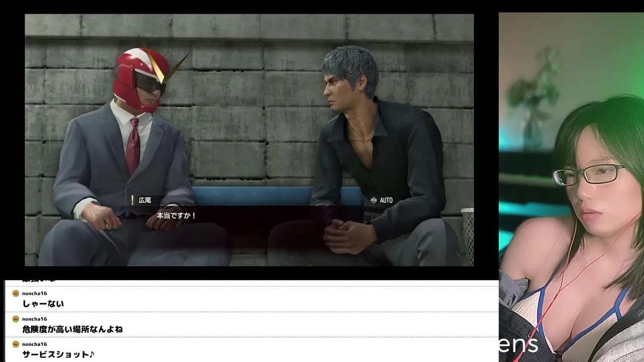Click the dialogue line 本当ですか！
This screenshot has height=362, width=644.
[176, 215]
